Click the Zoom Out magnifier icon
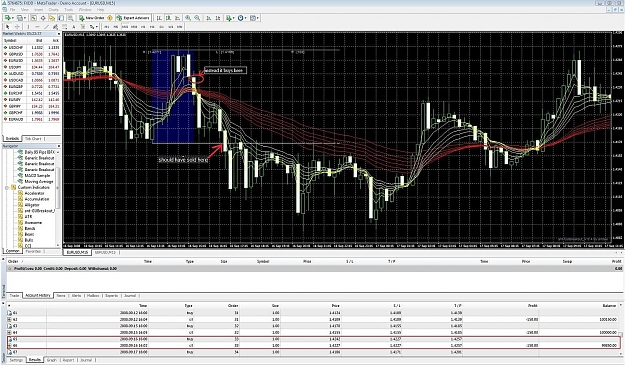 197,18
